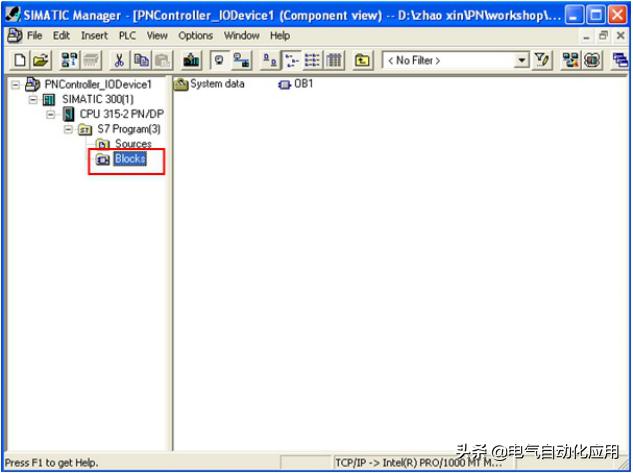Viewport: 633px width, 473px height.
Task: Open the Insert menu
Action: click(94, 36)
